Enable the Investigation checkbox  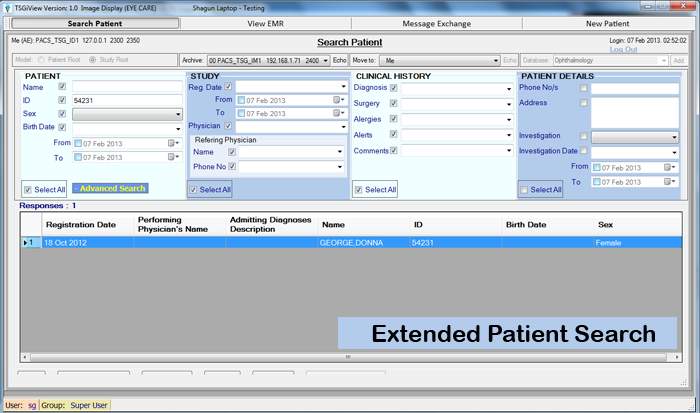tap(583, 136)
